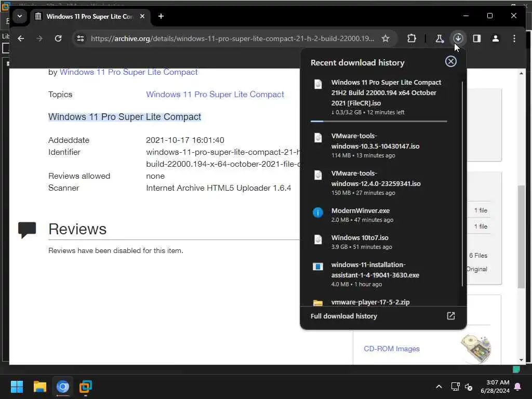The height and width of the screenshot is (399, 532).
Task: Click the network status tray icon
Action: [x=455, y=387]
